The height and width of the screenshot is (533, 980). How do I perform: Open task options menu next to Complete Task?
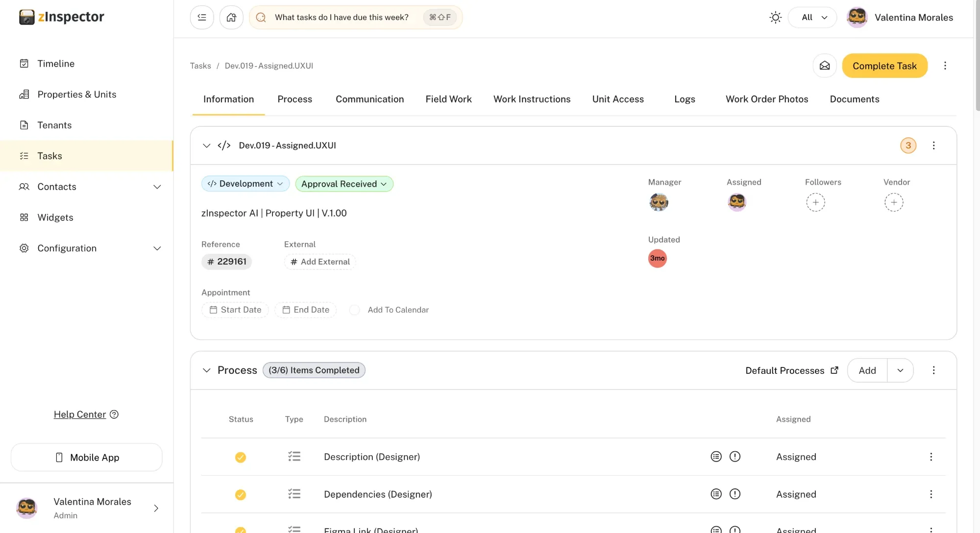pos(945,66)
